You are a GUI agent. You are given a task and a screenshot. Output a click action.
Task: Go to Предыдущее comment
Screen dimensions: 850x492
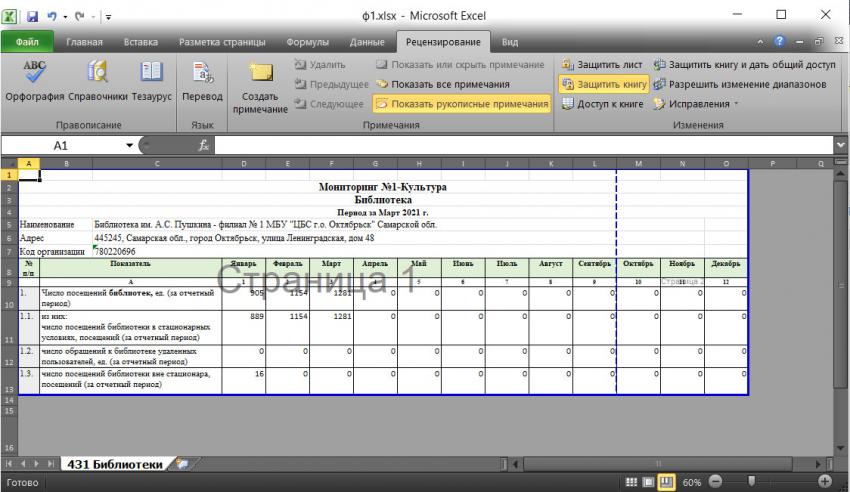click(331, 84)
